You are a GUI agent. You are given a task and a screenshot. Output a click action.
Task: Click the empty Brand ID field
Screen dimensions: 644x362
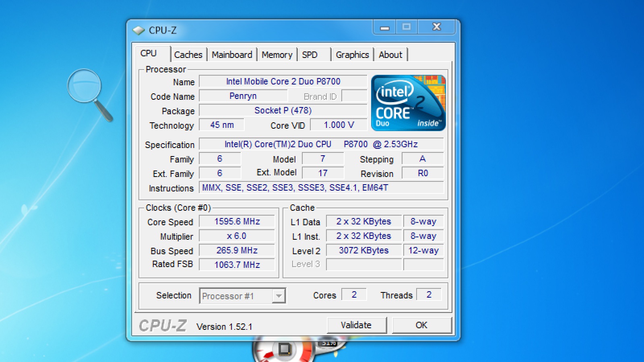click(x=354, y=96)
